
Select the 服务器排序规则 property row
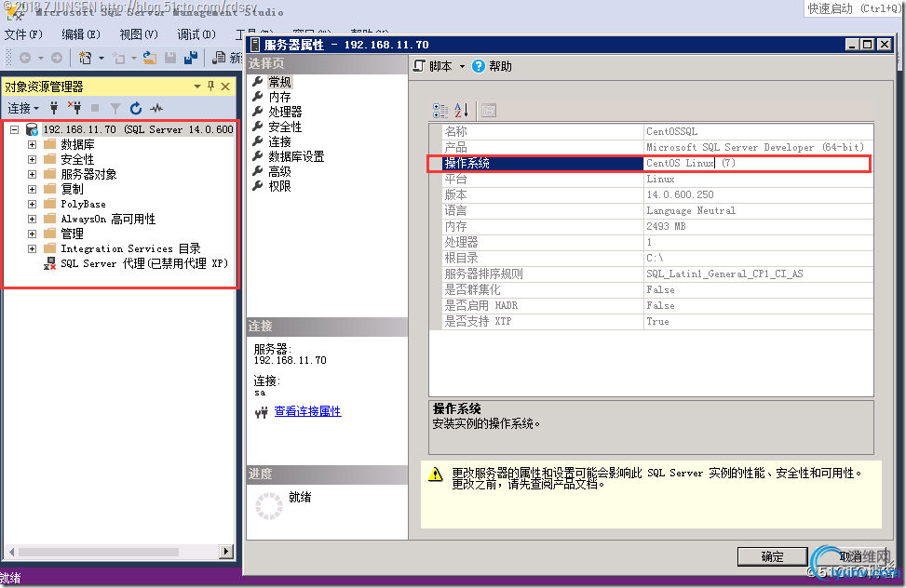pos(657,274)
